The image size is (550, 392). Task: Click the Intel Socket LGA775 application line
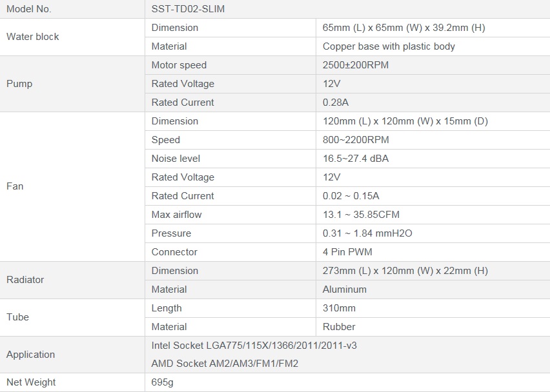pos(254,346)
